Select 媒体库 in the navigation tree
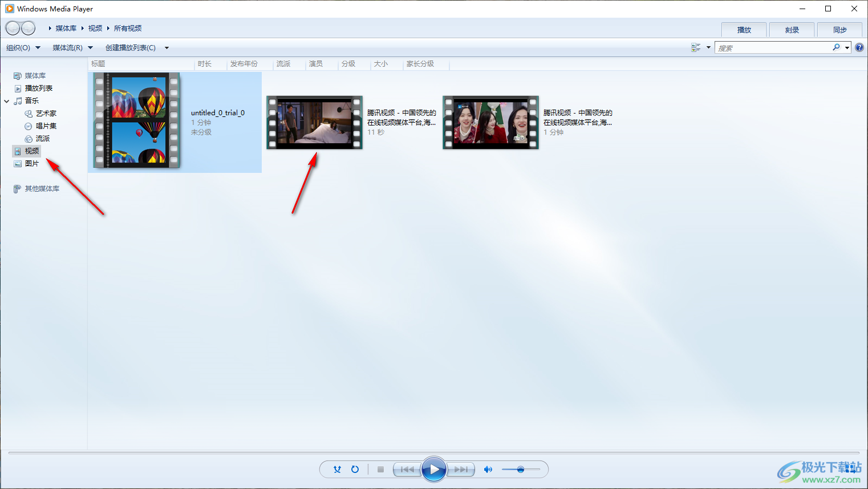The width and height of the screenshot is (868, 489). [x=35, y=76]
